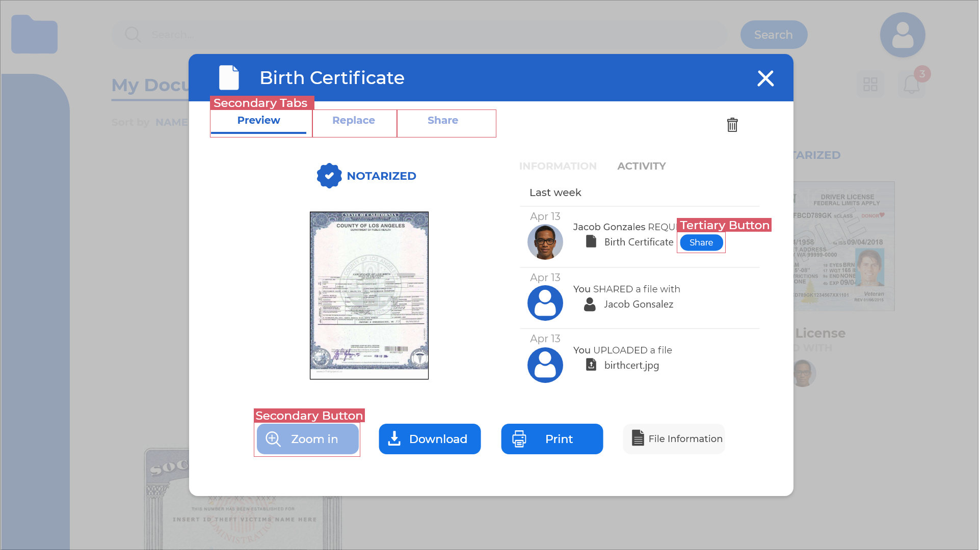Click the birth certificate preview thumbnail
980x550 pixels.
pos(369,295)
